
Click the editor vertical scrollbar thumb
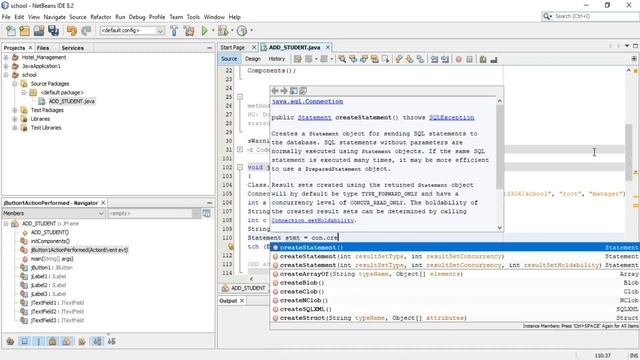(x=629, y=152)
